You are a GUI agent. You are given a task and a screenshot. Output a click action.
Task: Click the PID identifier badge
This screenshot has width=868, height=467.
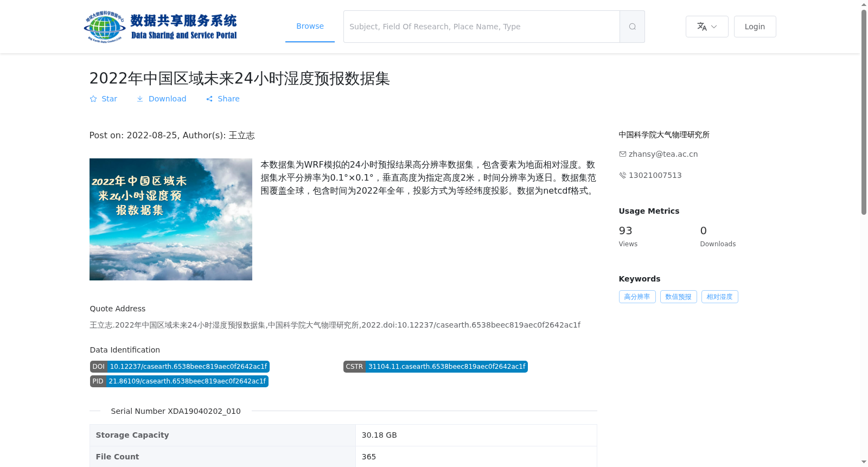[179, 381]
